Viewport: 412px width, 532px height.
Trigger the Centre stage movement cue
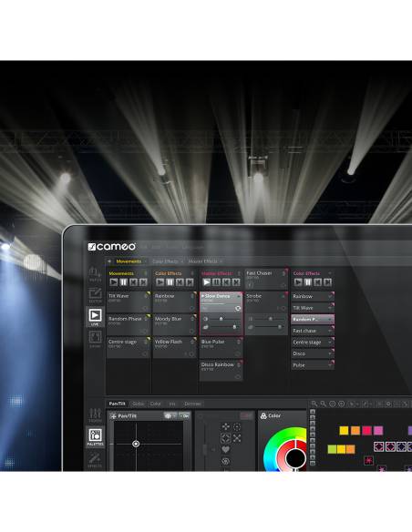click(x=129, y=347)
